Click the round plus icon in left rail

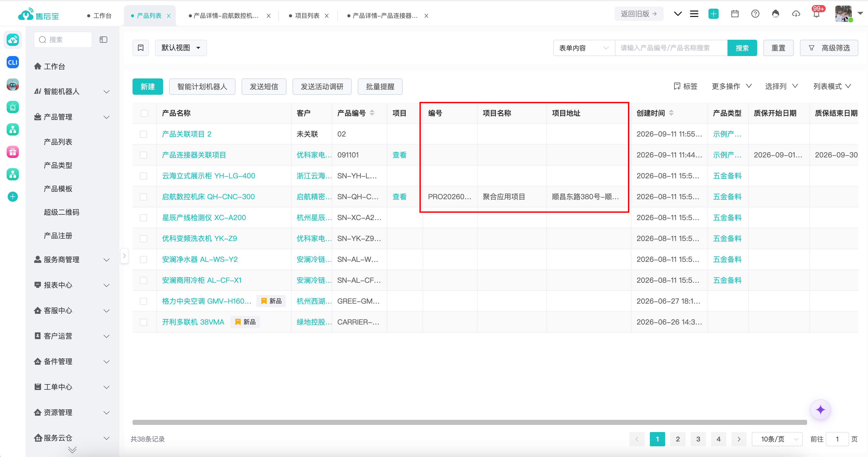[x=13, y=197]
